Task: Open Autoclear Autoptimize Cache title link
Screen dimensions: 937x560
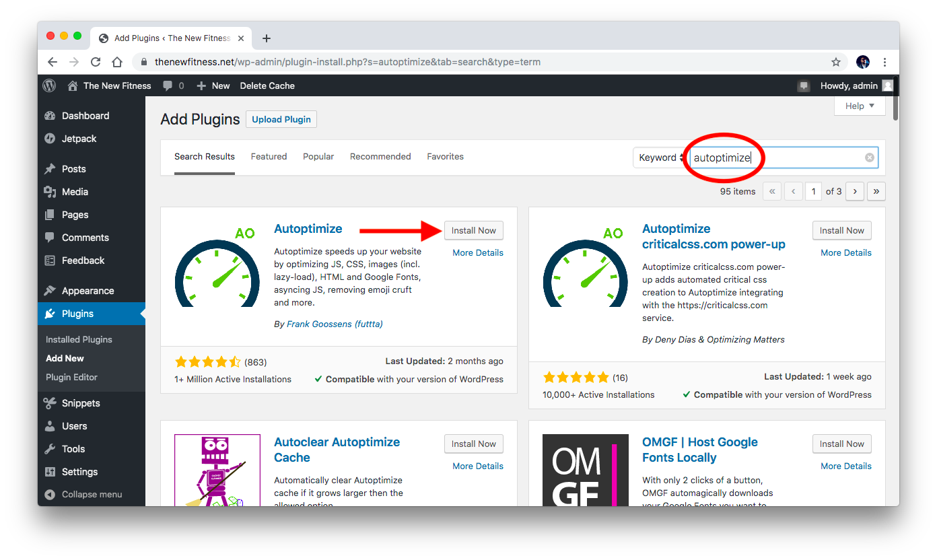Action: pyautogui.click(x=337, y=450)
